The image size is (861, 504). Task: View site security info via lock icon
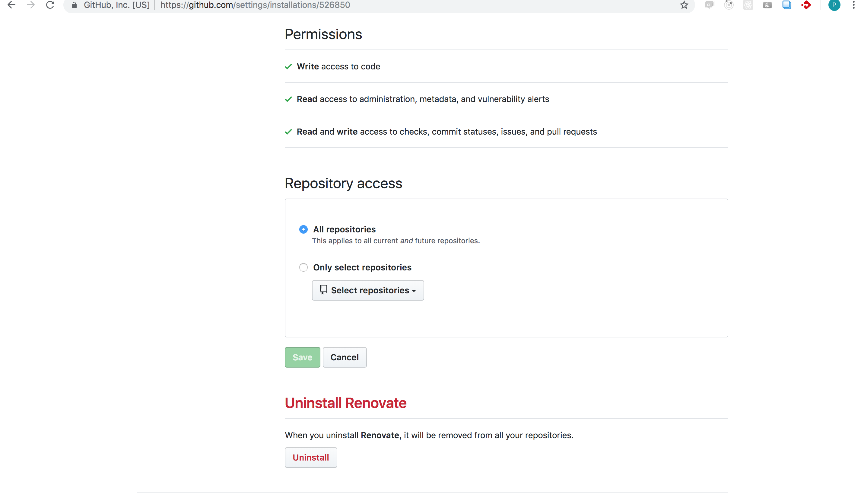pos(74,5)
